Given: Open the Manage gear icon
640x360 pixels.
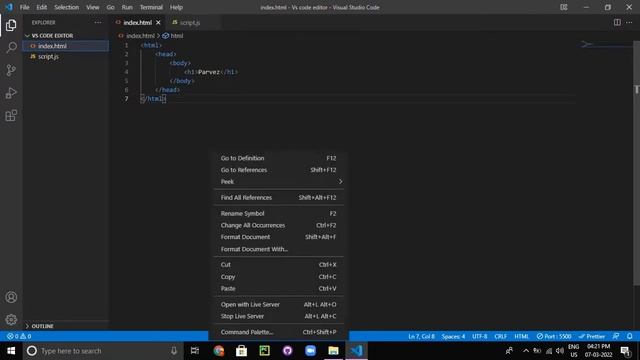Looking at the screenshot, I should [x=11, y=319].
